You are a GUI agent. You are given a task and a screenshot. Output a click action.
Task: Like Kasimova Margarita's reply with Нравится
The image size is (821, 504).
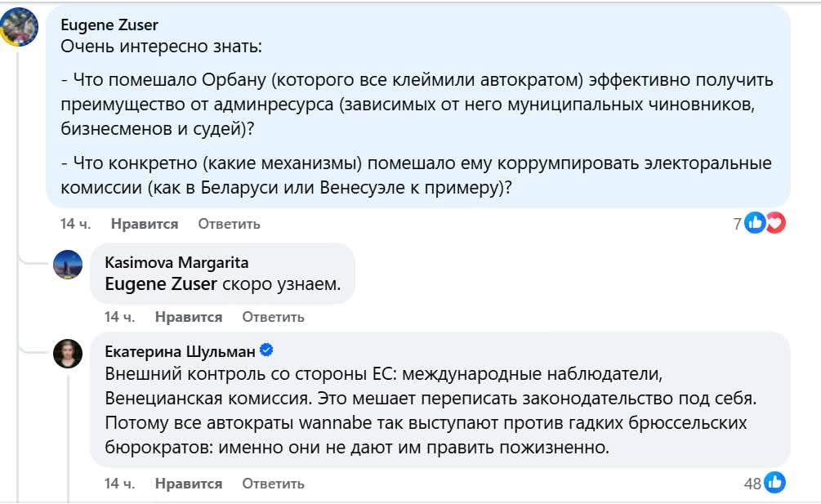point(189,316)
